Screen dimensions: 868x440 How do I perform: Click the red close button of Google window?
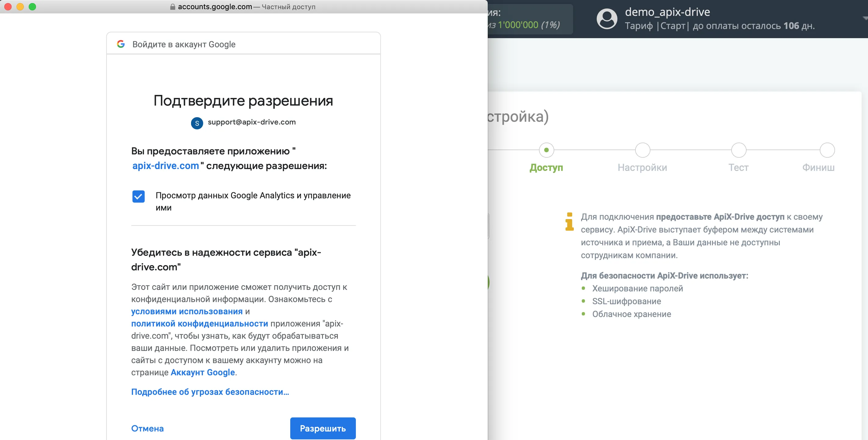point(8,7)
